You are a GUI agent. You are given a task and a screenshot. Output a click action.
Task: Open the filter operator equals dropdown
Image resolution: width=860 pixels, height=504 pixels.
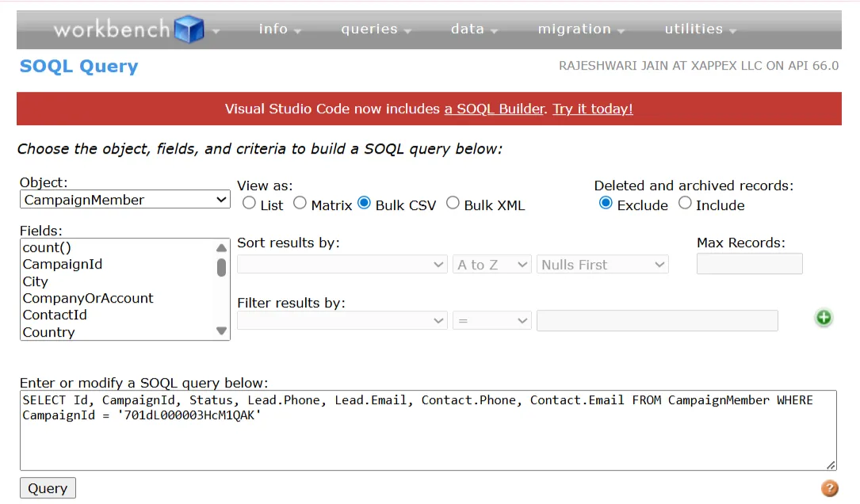click(492, 320)
